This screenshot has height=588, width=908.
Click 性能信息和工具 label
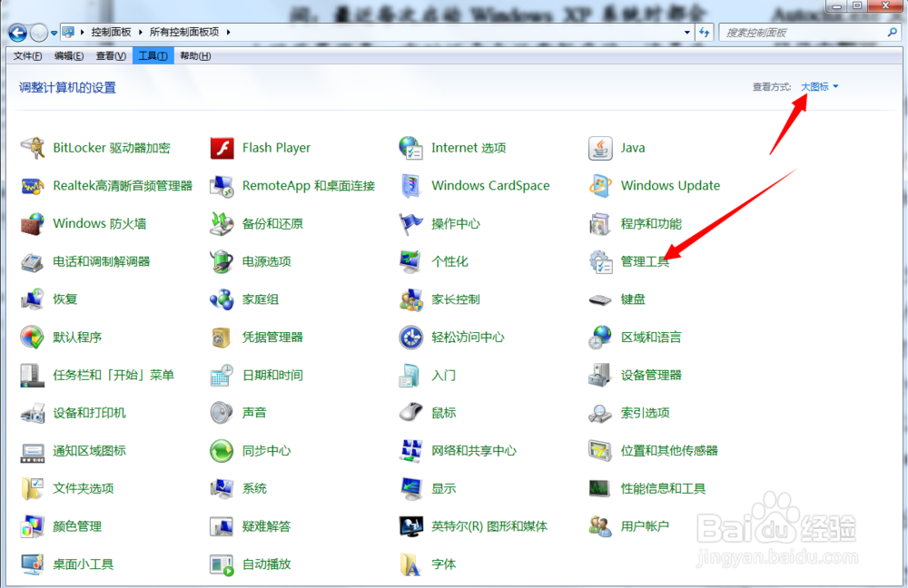pos(663,488)
